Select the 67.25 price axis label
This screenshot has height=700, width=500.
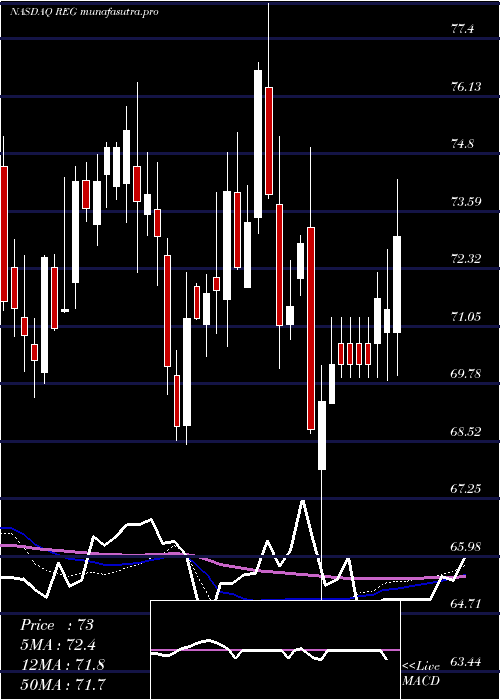coord(466,489)
